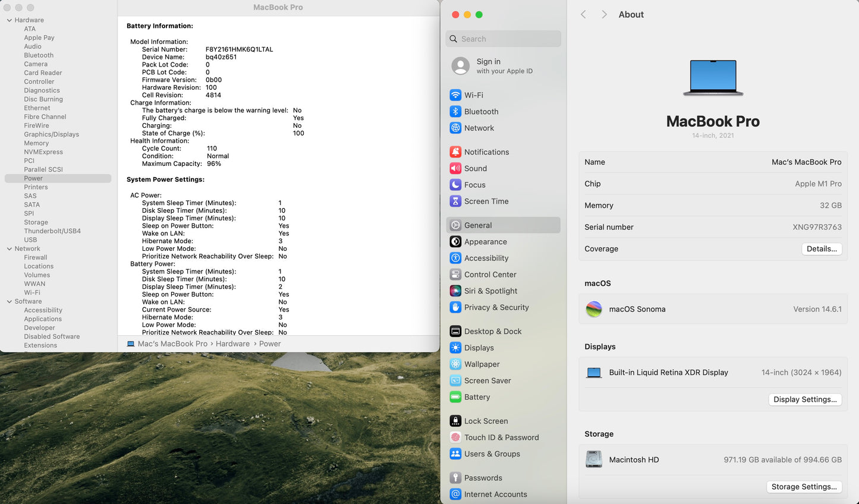859x504 pixels.
Task: Select Thunderbolt/USB4 in Hardware list
Action: tap(52, 231)
